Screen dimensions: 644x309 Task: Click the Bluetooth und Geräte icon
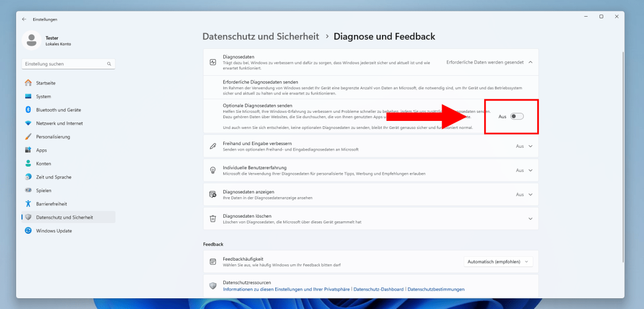click(x=28, y=110)
